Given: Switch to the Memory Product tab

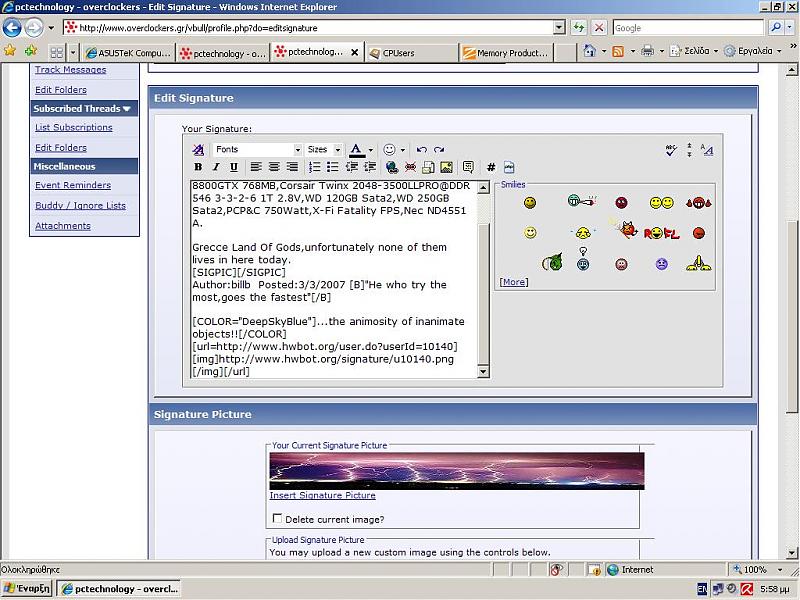Looking at the screenshot, I should pyautogui.click(x=507, y=53).
